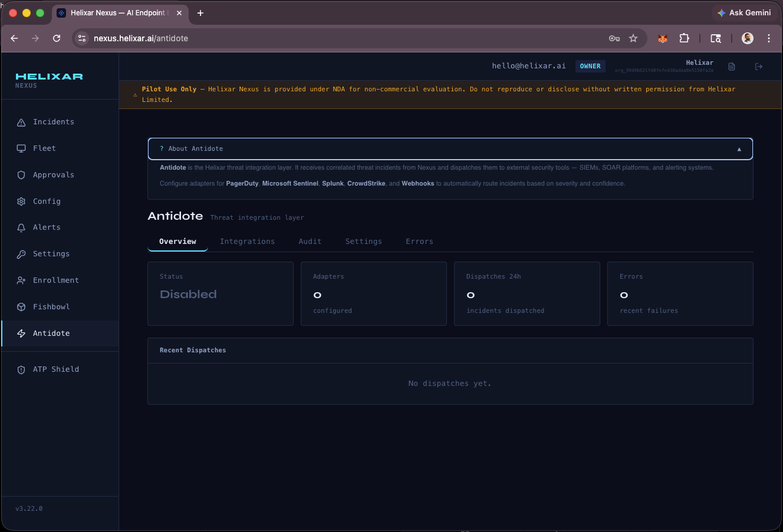Switch to the Integrations tab

(x=247, y=241)
